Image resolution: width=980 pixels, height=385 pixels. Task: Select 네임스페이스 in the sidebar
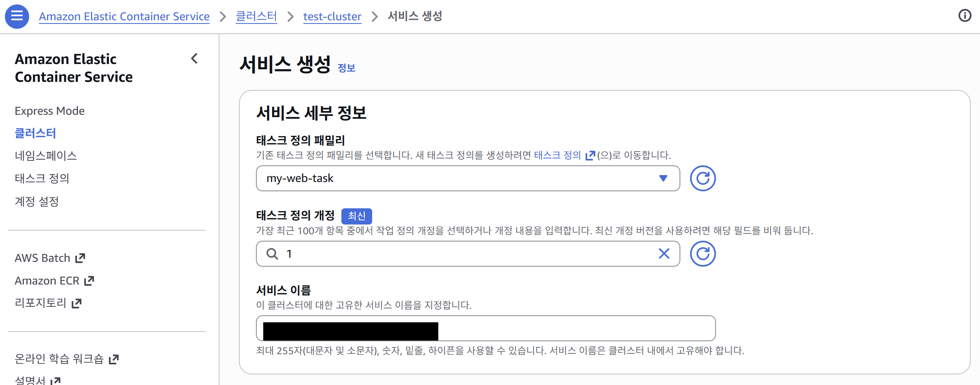tap(46, 155)
